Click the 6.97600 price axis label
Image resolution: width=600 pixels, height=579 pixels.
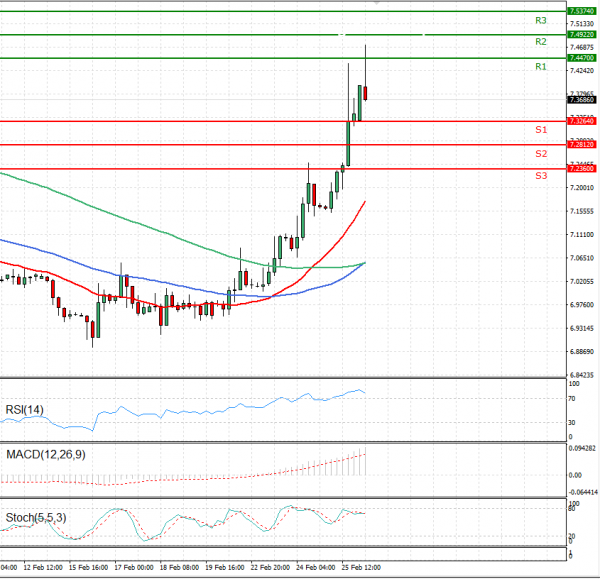tap(582, 305)
